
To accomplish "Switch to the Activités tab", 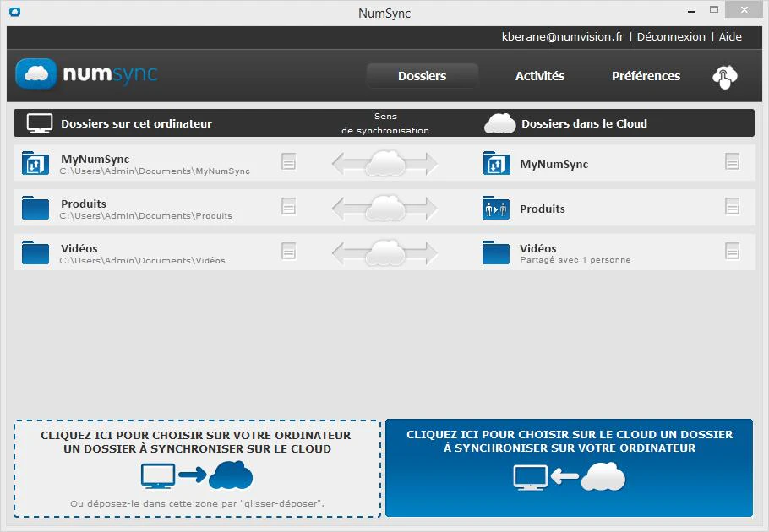I will pyautogui.click(x=539, y=76).
